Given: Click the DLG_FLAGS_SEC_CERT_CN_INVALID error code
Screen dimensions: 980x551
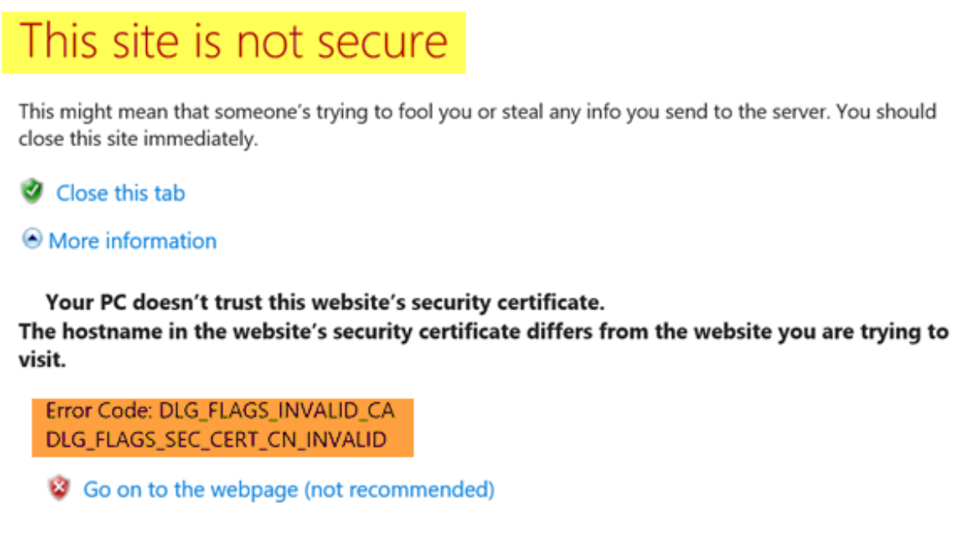Looking at the screenshot, I should pos(216,441).
